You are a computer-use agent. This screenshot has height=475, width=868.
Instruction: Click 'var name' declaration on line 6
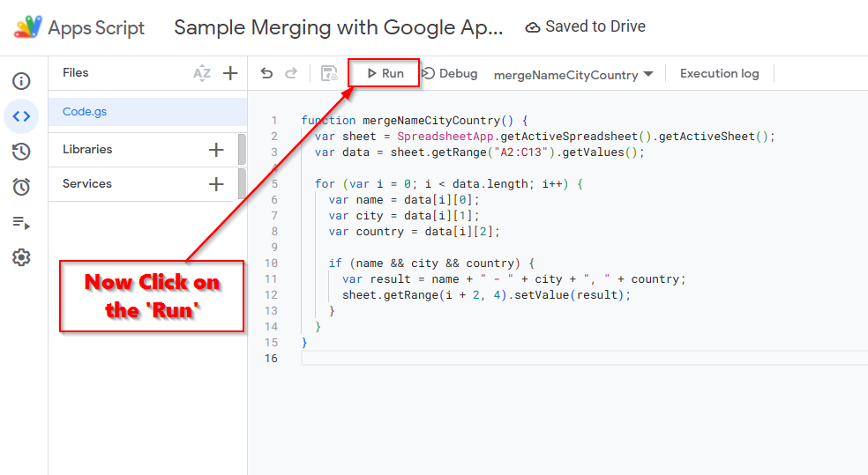[355, 200]
